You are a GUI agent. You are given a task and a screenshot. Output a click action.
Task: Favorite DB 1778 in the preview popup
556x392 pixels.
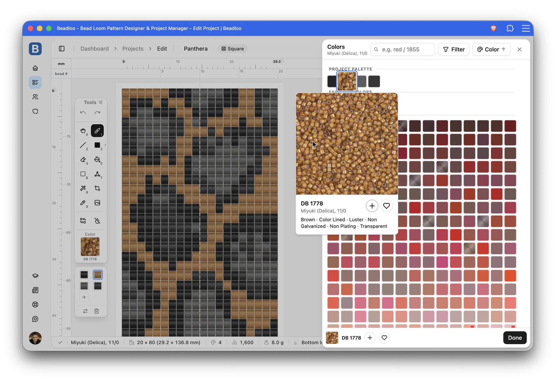(x=386, y=206)
